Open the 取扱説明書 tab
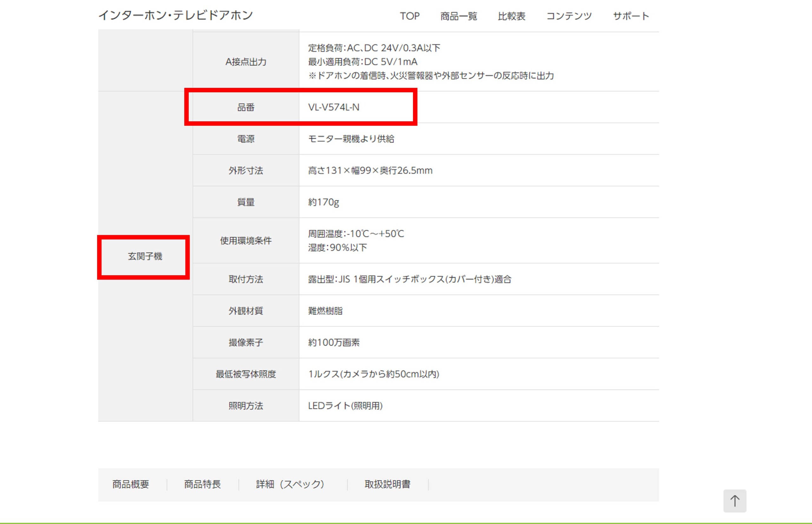The width and height of the screenshot is (812, 524). [387, 484]
